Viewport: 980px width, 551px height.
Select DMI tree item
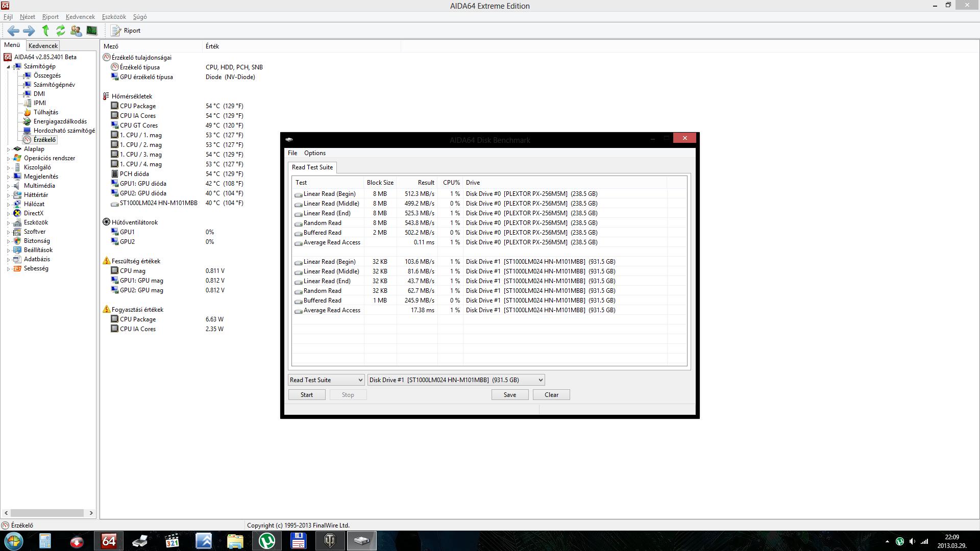(x=39, y=94)
